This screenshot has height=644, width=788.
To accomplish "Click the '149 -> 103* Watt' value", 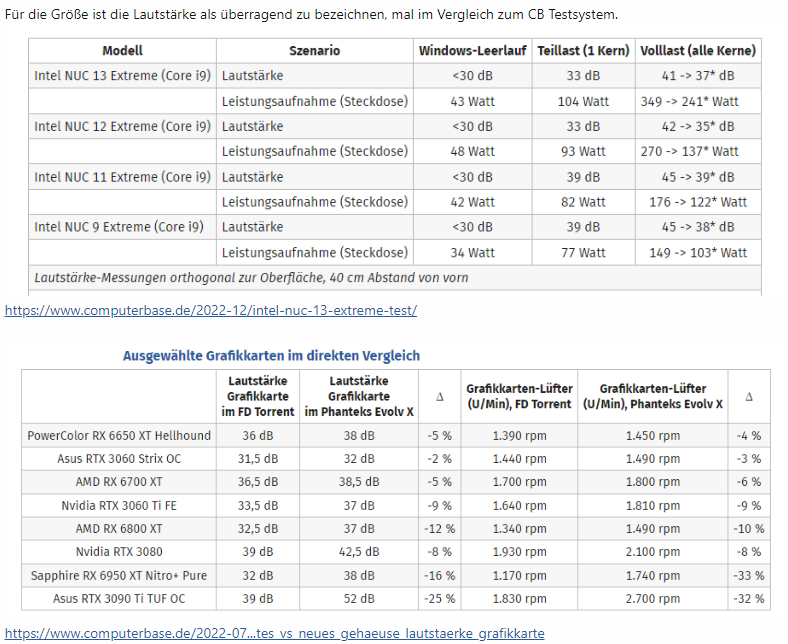I will click(x=698, y=253).
